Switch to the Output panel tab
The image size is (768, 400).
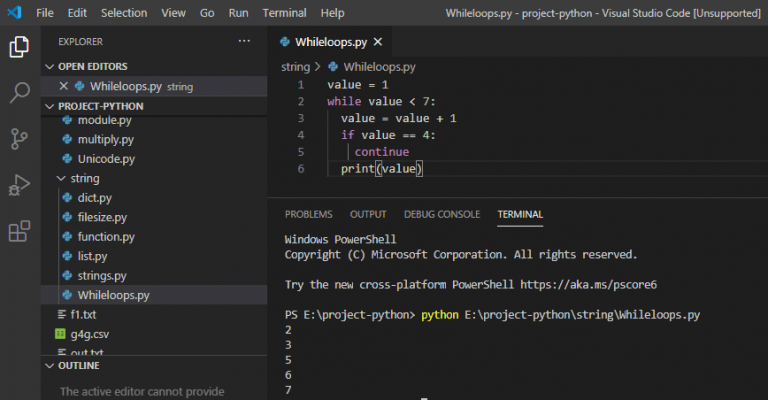(368, 214)
